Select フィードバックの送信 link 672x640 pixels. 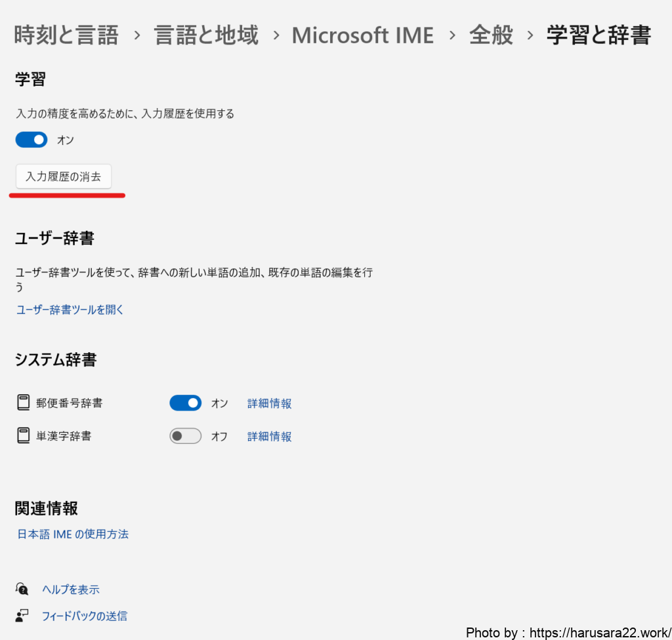[x=84, y=616]
